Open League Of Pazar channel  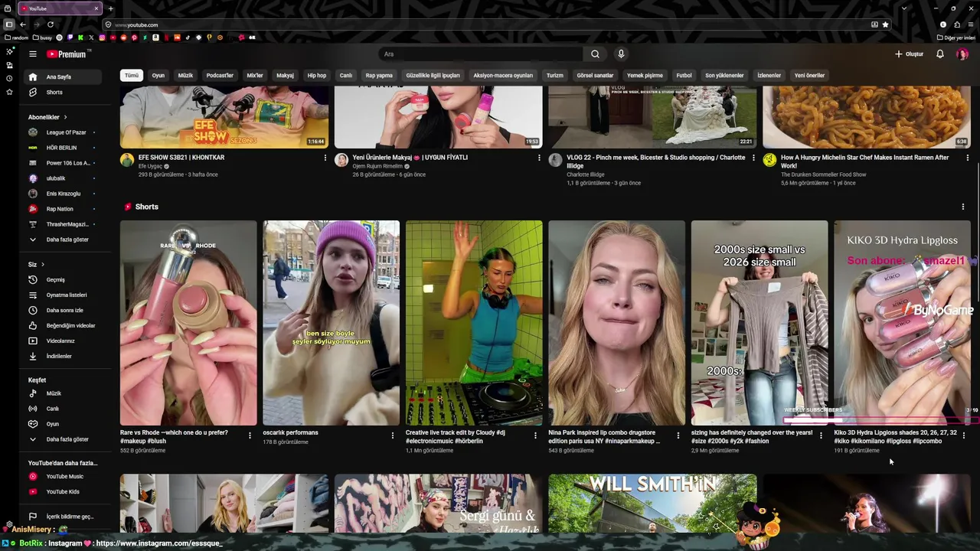(64, 132)
